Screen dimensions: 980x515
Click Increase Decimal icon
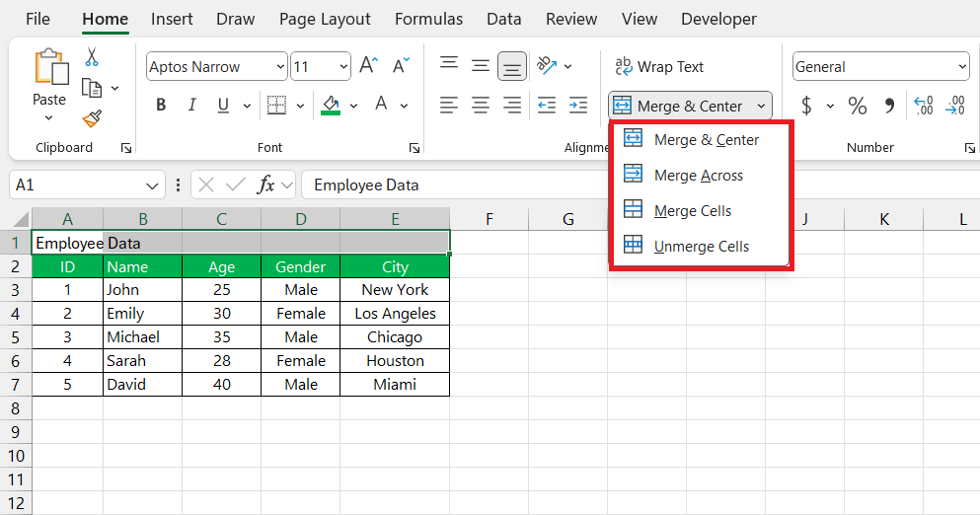coord(923,105)
